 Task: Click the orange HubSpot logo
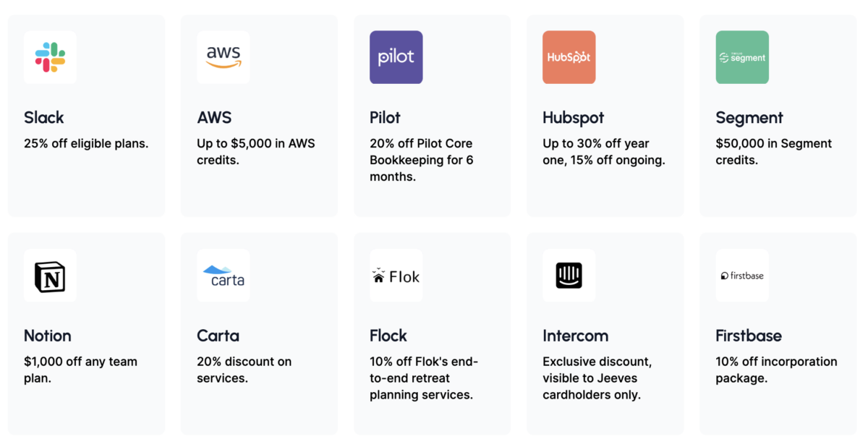(x=569, y=57)
